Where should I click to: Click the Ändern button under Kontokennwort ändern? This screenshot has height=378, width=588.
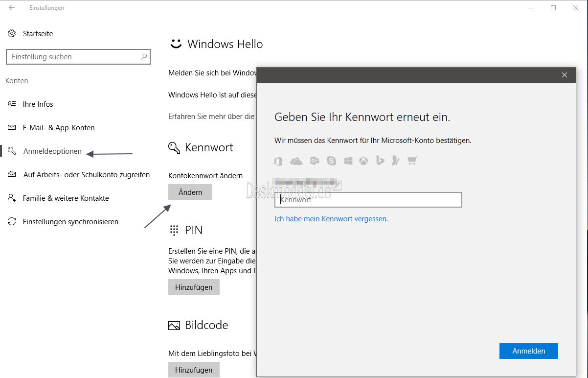click(190, 192)
